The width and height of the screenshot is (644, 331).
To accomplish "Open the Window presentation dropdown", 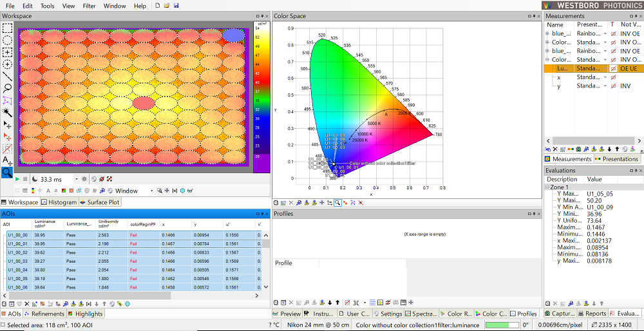I will click(x=152, y=191).
